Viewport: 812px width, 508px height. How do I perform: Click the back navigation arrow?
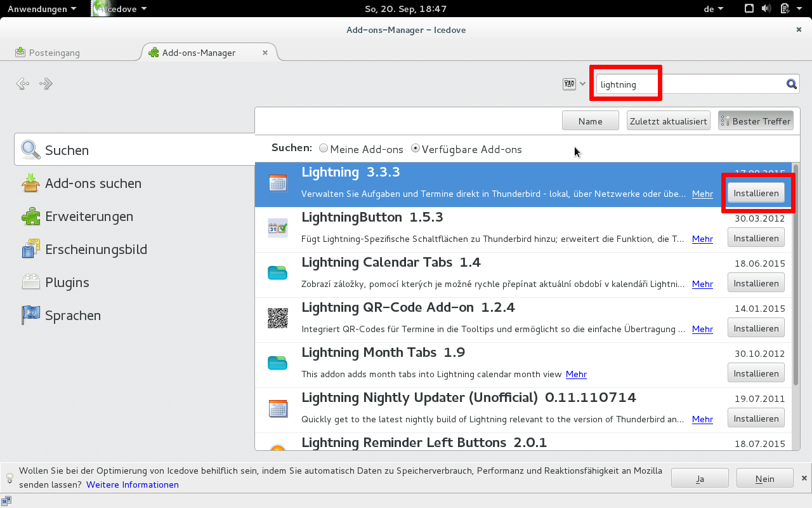23,84
